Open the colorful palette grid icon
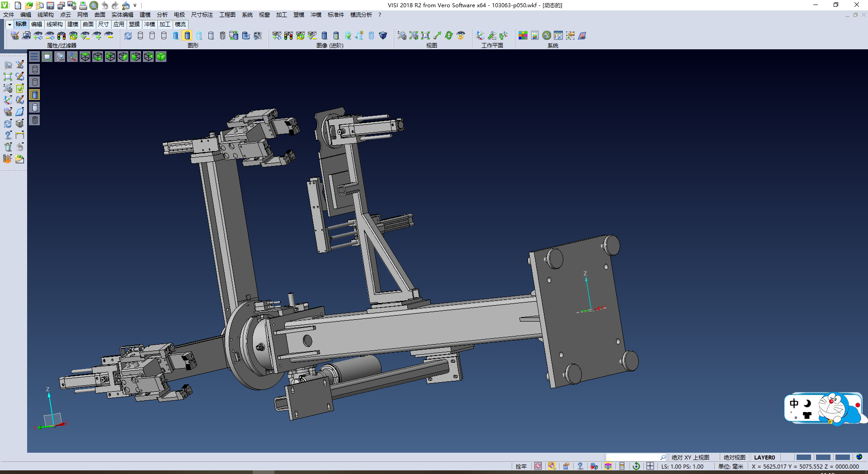This screenshot has height=474, width=868. [x=523, y=36]
